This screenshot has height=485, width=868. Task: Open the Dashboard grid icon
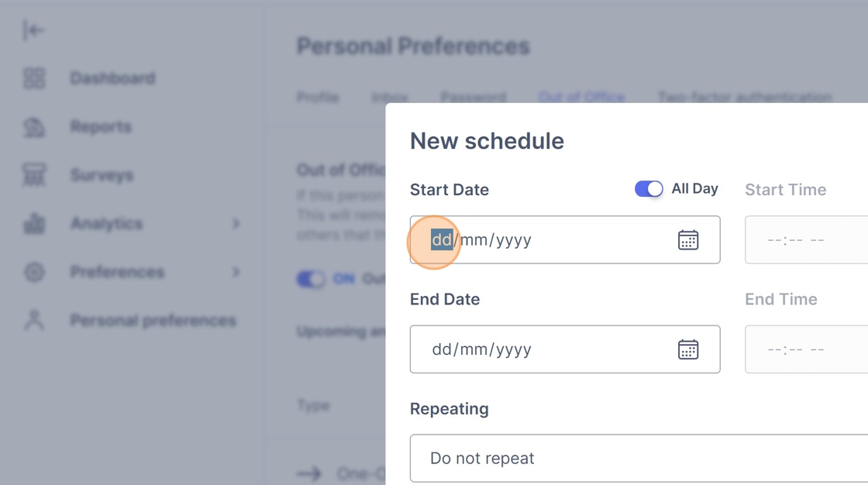click(x=34, y=78)
